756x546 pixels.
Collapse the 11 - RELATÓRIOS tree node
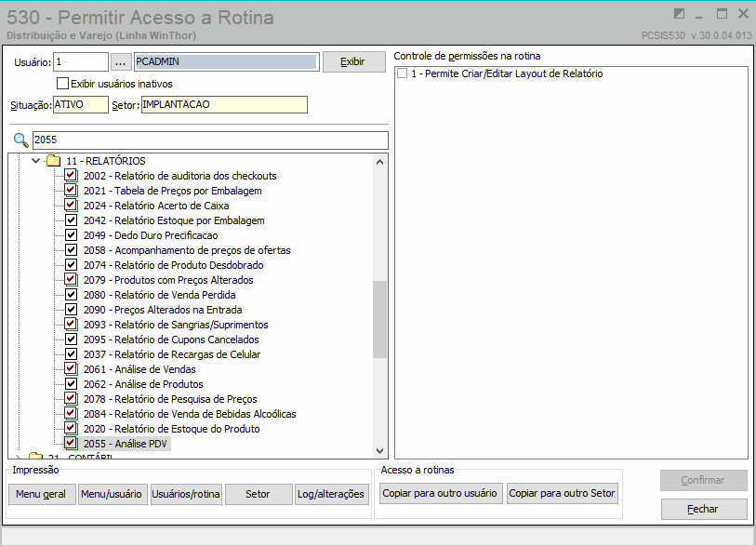pyautogui.click(x=35, y=161)
